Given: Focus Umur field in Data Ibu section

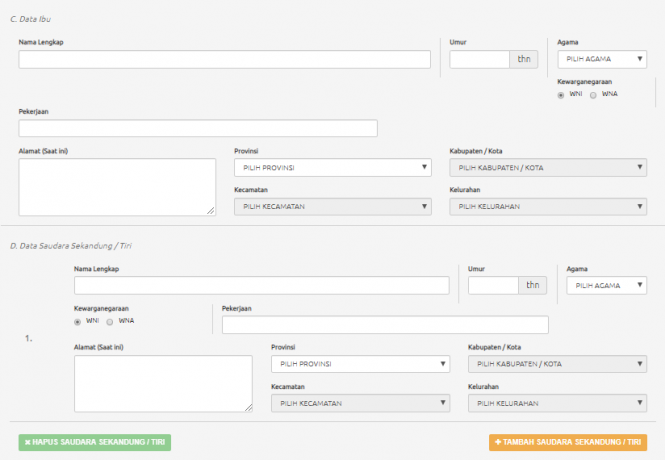Looking at the screenshot, I should 479,59.
